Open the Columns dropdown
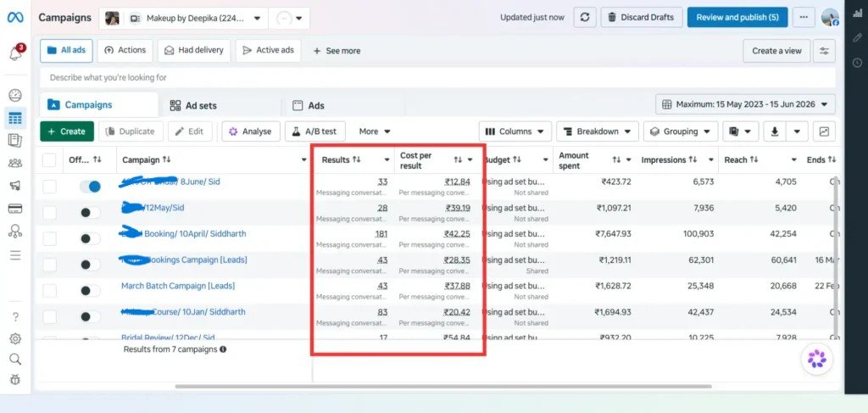Image resolution: width=868 pixels, height=413 pixels. [x=515, y=131]
